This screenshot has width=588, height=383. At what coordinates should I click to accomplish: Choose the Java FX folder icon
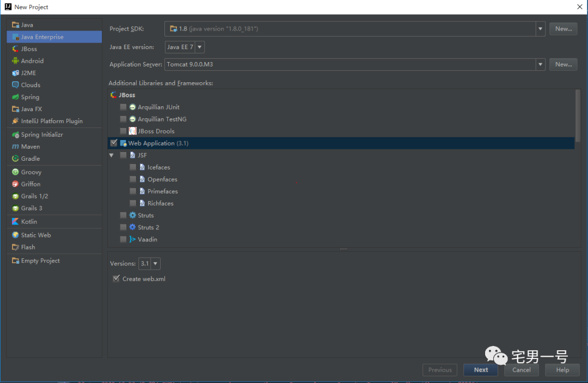coord(15,109)
